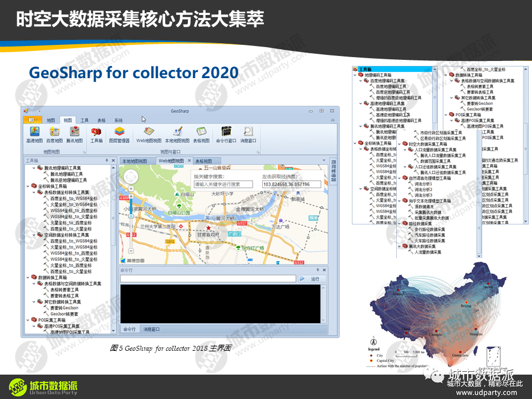
Task: Click the GeoSharp application icon in title bar
Action: coord(26,111)
